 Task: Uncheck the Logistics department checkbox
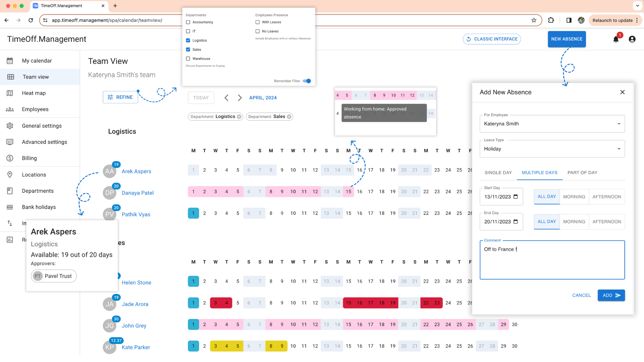click(188, 40)
